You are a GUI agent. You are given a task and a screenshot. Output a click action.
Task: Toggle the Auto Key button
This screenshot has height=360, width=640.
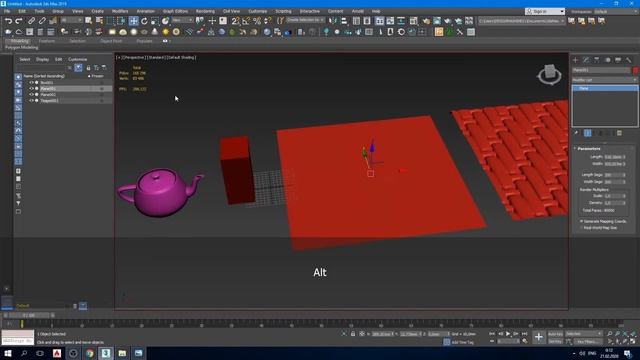click(555, 334)
